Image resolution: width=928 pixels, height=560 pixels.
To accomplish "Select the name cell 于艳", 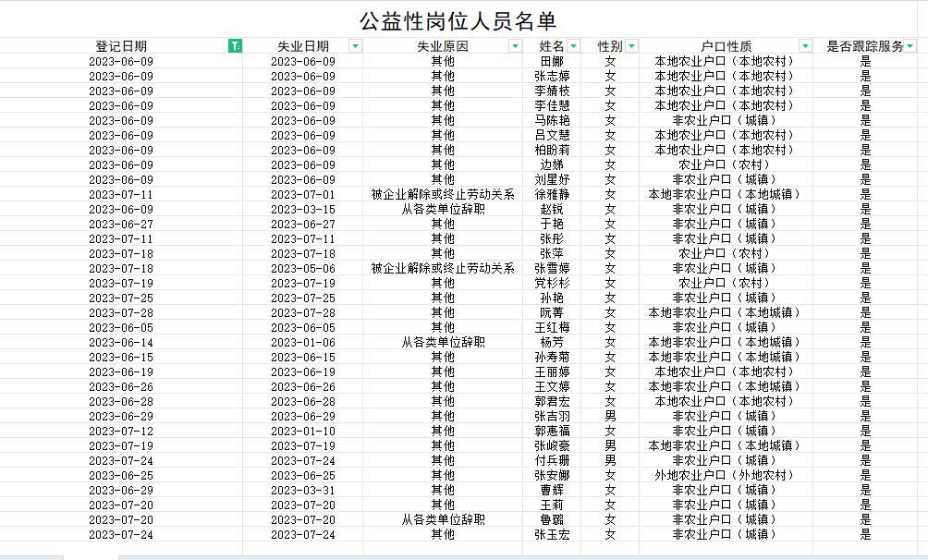I will coord(552,225).
